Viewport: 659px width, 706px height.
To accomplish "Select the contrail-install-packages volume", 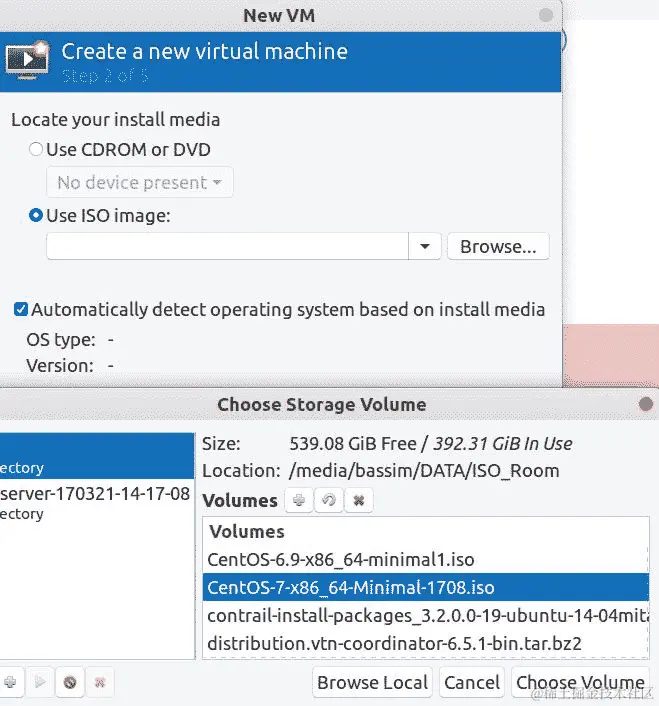I will coord(426,615).
